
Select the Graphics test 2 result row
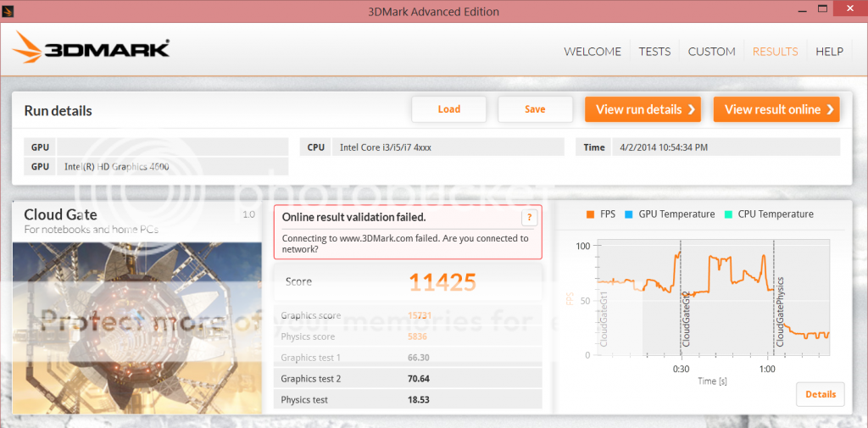coord(408,379)
